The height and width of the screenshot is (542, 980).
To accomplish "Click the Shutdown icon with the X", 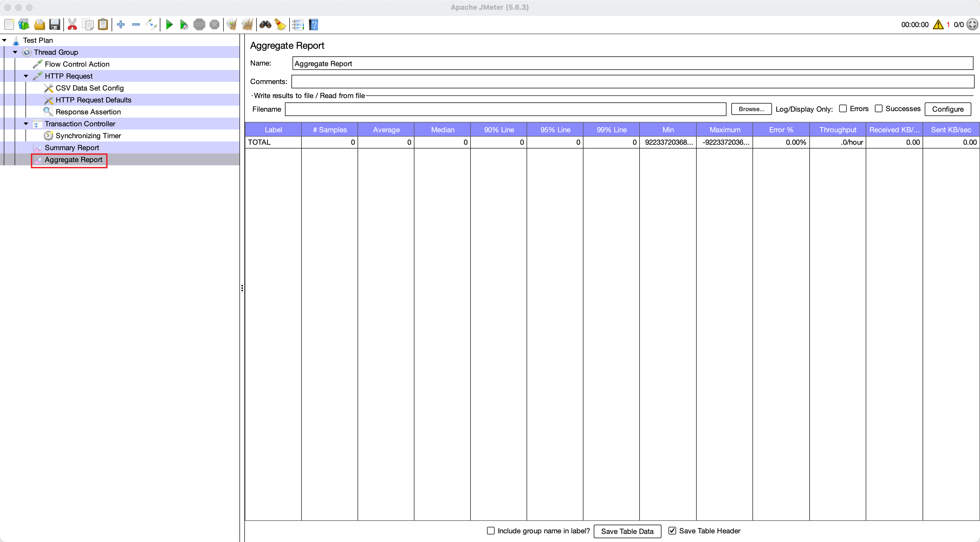I will point(215,25).
